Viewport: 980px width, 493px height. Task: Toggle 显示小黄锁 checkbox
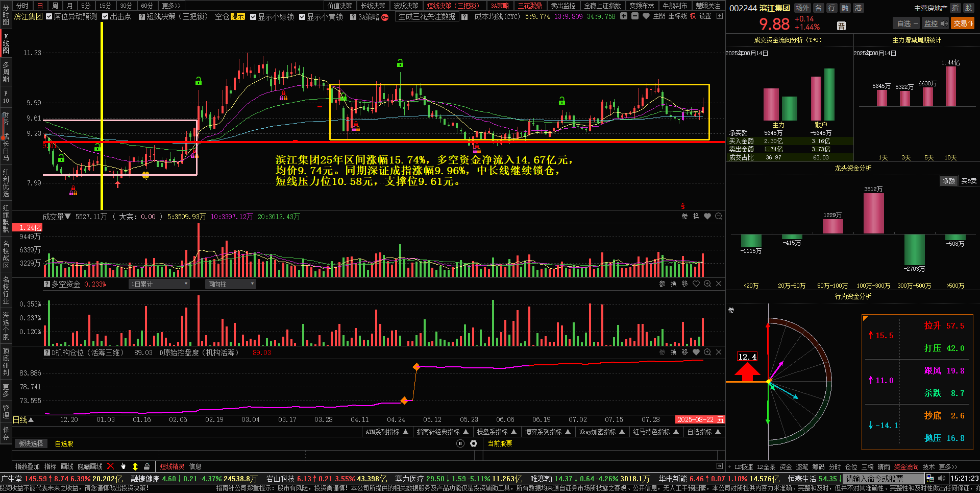click(302, 17)
